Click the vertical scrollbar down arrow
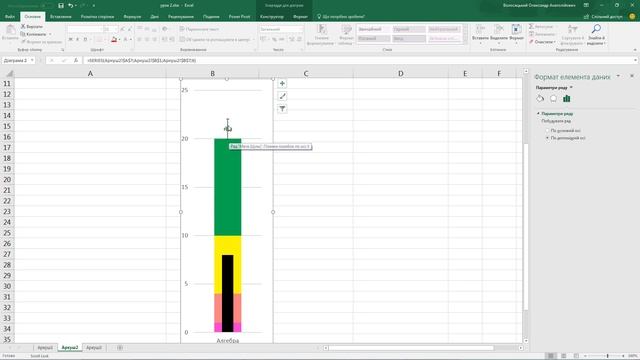 tap(526, 341)
